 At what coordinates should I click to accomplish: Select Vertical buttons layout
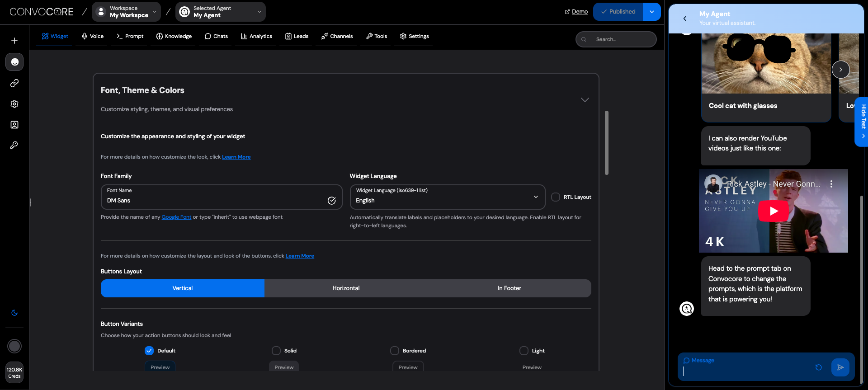click(183, 288)
